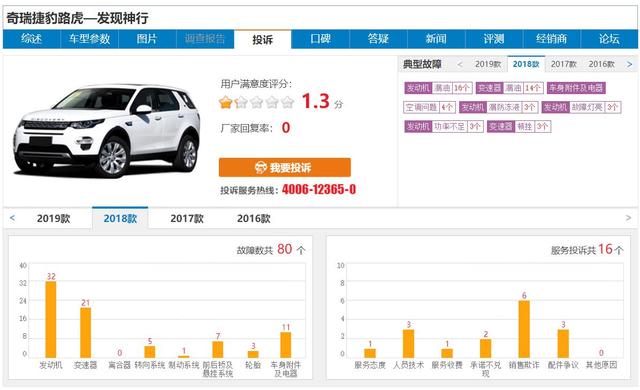Click the white Land Rover car image

[x=107, y=131]
